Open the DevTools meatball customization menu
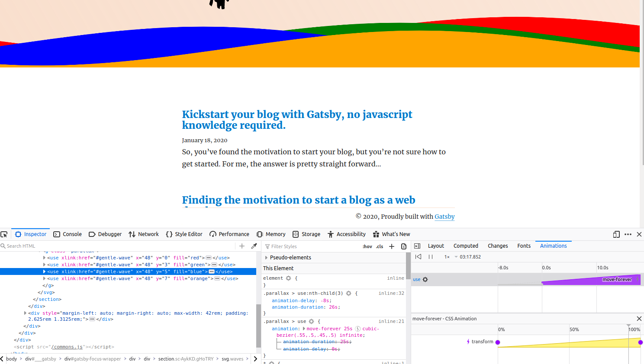Image resolution: width=644 pixels, height=364 pixels. pos(628,234)
